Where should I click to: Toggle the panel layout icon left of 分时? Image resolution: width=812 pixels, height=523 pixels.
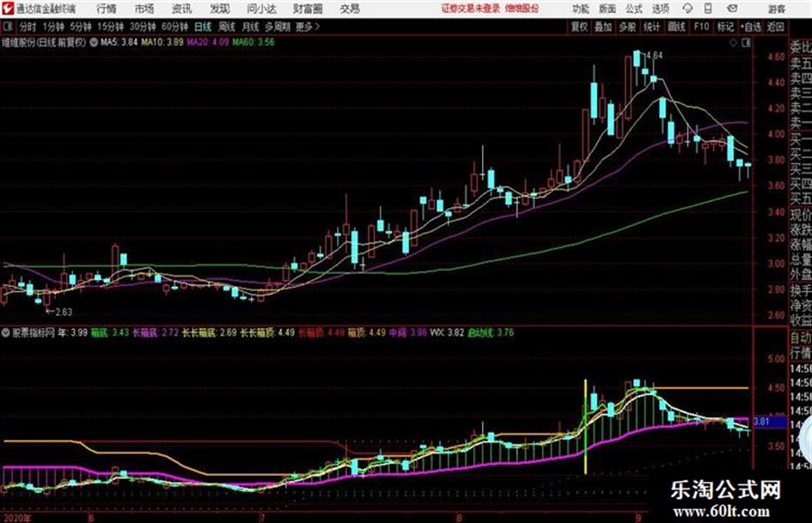8,27
